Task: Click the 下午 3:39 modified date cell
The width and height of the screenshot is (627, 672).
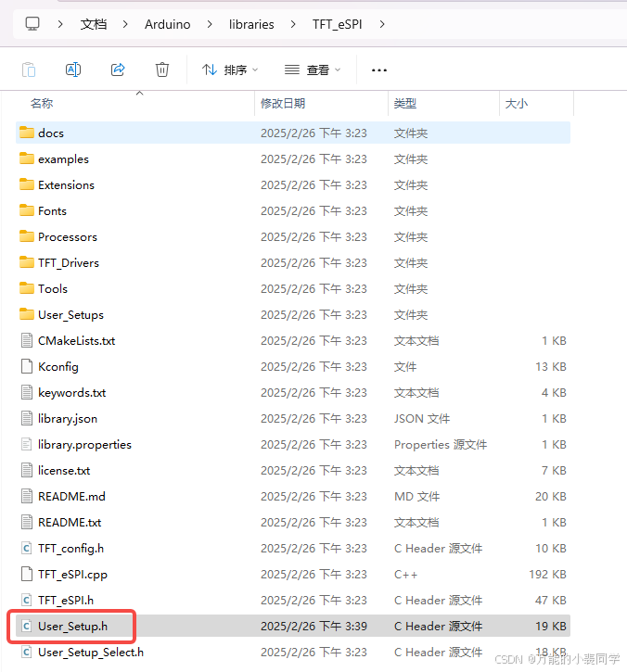Action: point(313,627)
